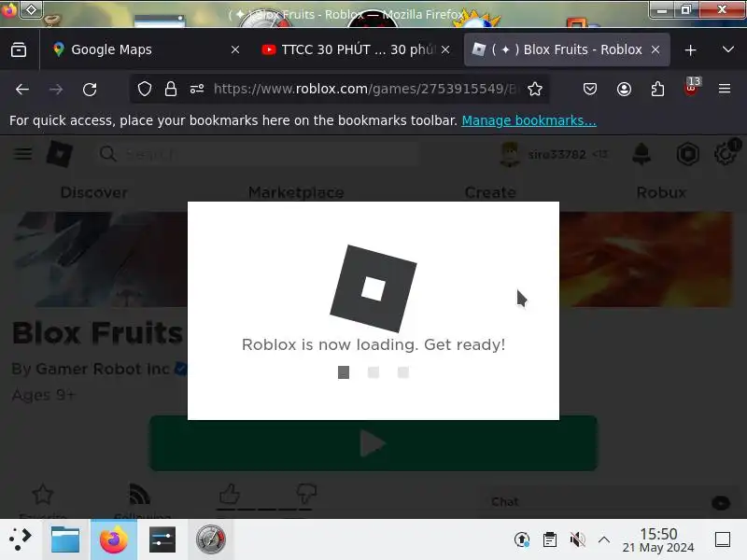Image resolution: width=747 pixels, height=560 pixels.
Task: Open Firefox account menu
Action: pyautogui.click(x=624, y=89)
